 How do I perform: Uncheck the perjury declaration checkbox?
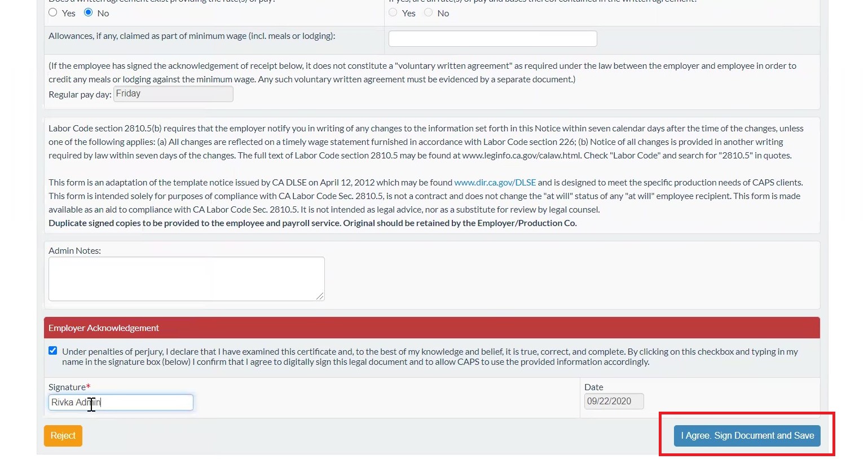[x=53, y=351]
